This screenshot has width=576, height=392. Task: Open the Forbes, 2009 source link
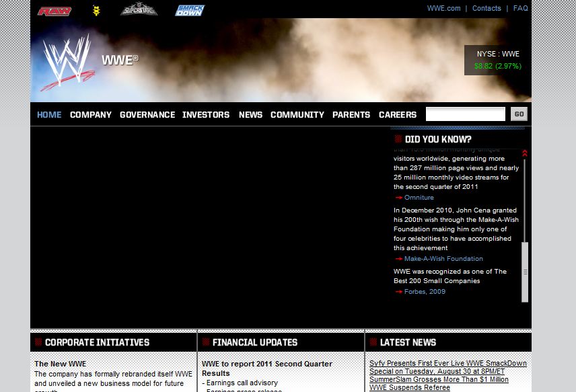(x=425, y=292)
